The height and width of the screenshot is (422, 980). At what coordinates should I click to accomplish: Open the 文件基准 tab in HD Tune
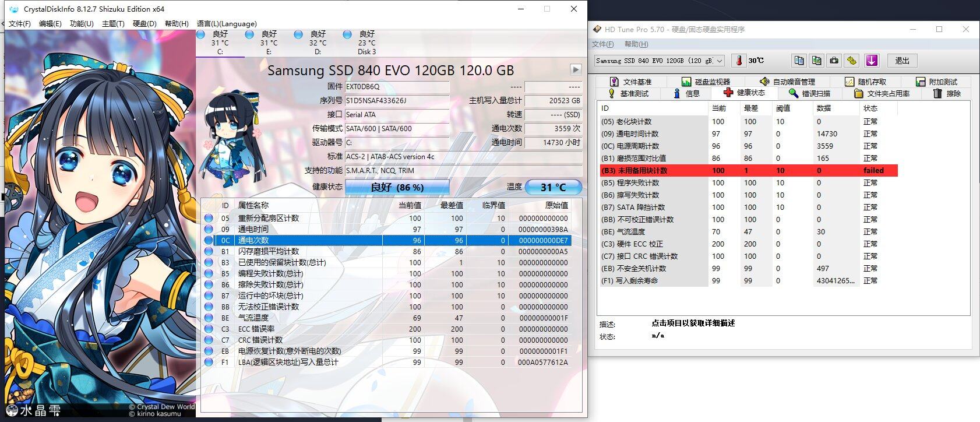630,82
